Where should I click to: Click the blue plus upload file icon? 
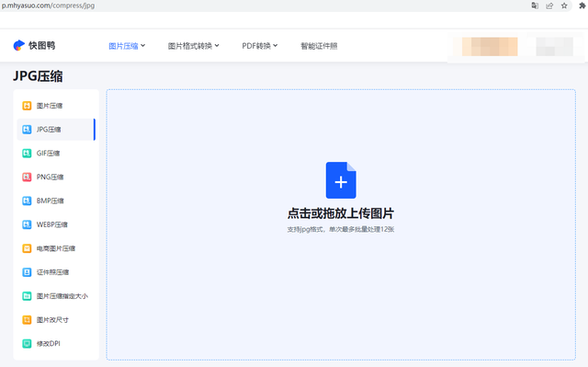click(341, 180)
